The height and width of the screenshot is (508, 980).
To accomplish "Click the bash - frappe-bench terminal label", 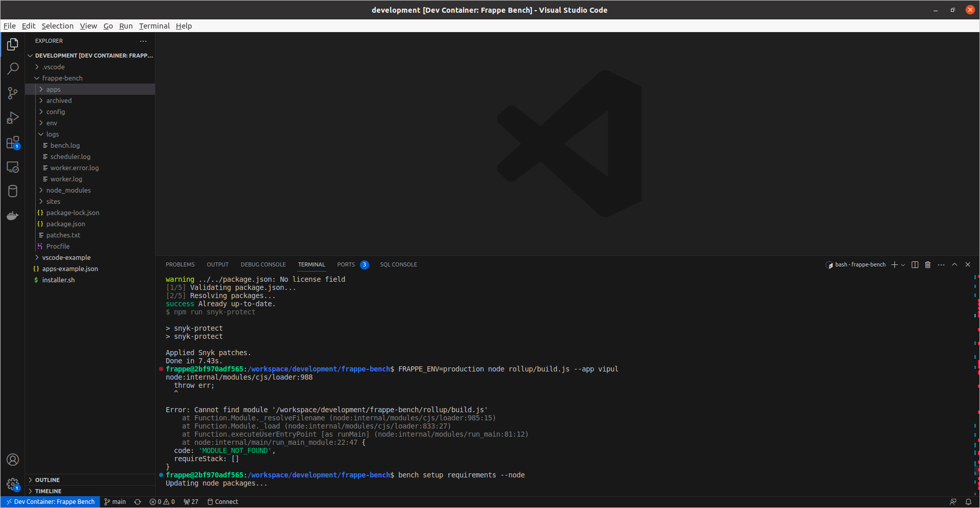I will (856, 264).
